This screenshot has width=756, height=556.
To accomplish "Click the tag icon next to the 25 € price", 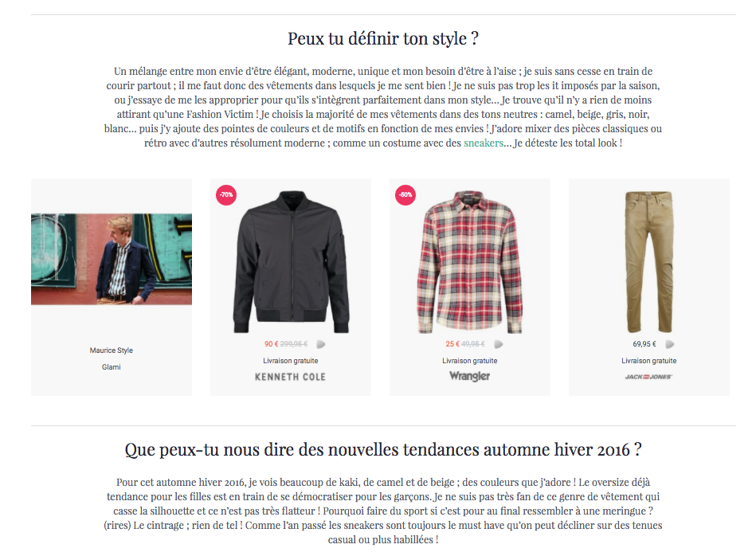I will (499, 344).
